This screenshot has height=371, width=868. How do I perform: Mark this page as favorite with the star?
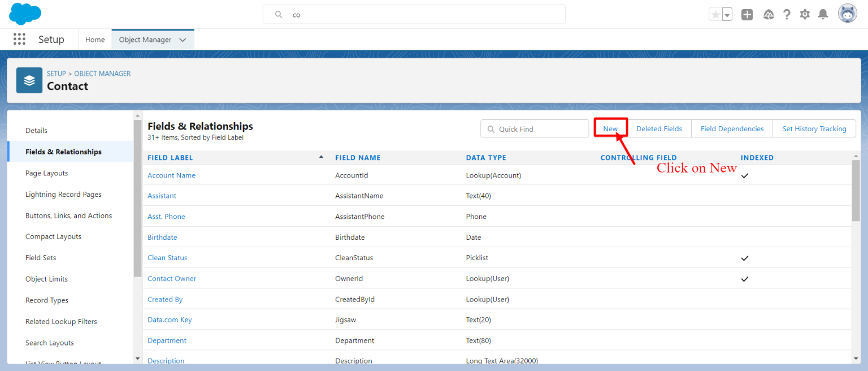(715, 14)
